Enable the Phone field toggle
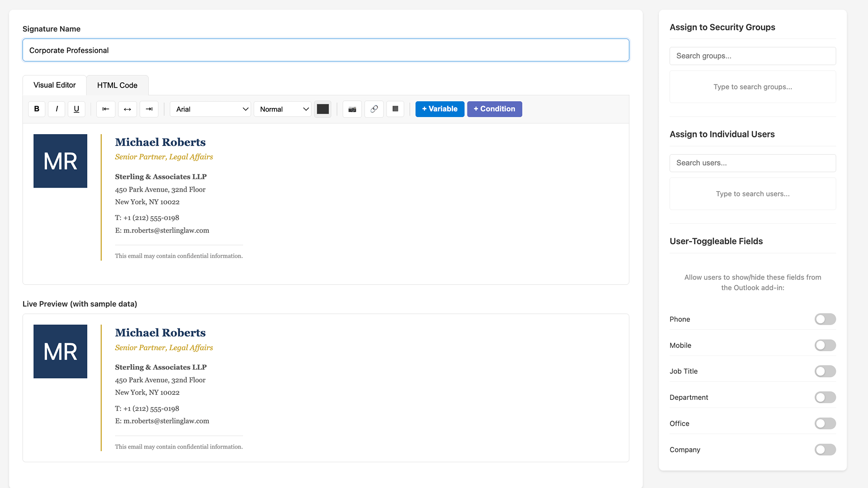Viewport: 868px width, 488px height. pyautogui.click(x=825, y=319)
